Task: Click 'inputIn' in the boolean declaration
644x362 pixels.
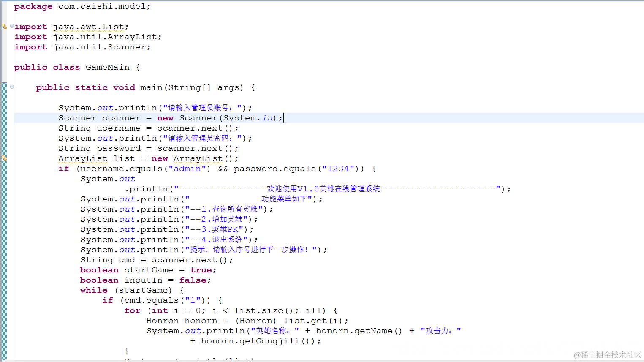Action: [143, 280]
